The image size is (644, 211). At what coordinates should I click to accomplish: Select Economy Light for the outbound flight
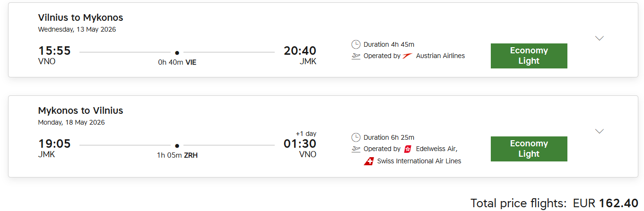pos(529,56)
